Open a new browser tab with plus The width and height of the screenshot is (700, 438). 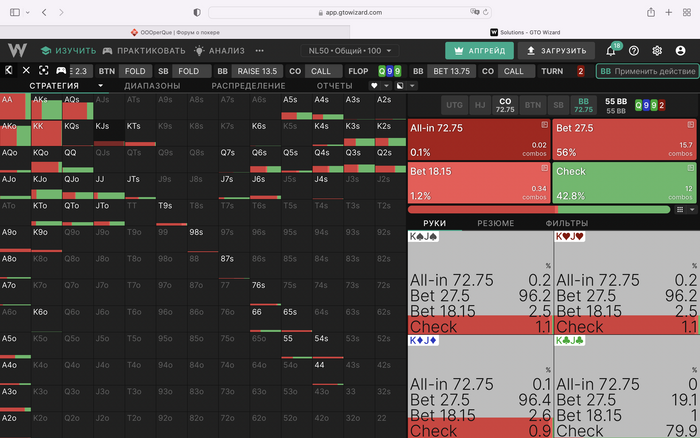pos(668,12)
